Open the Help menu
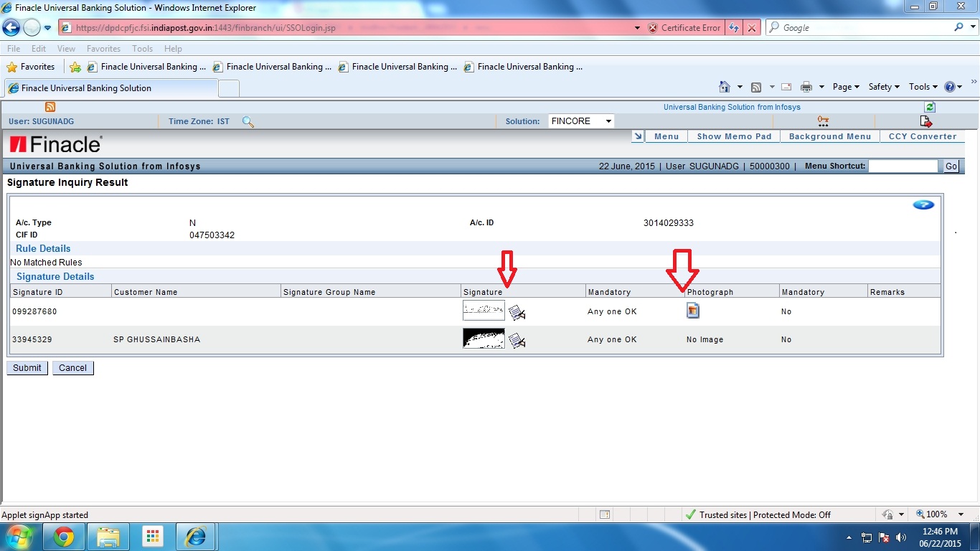980x551 pixels. [173, 49]
